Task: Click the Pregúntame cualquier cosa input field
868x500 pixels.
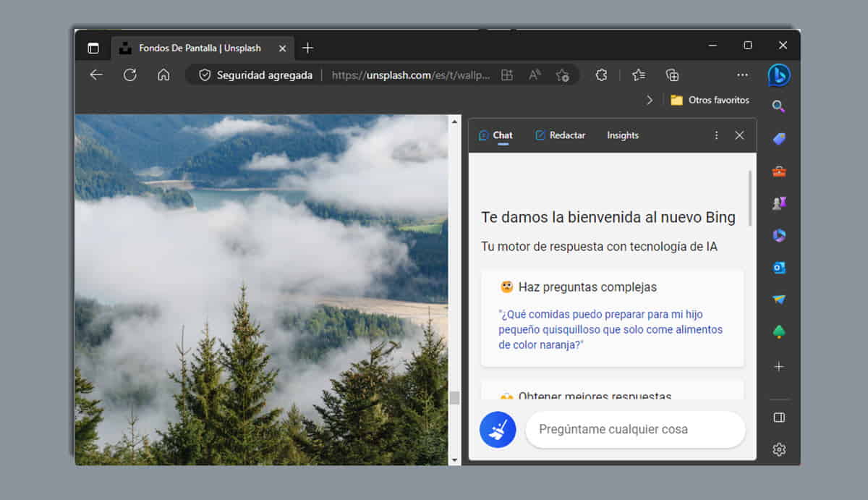Action: click(x=635, y=430)
